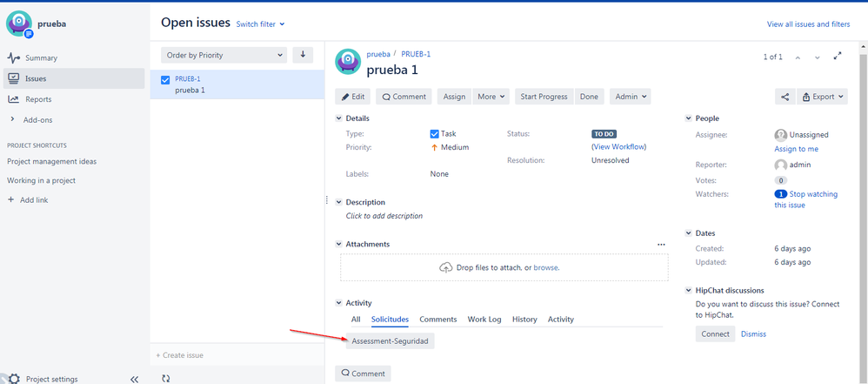
Task: Open the Order by Priority dropdown
Action: [224, 55]
